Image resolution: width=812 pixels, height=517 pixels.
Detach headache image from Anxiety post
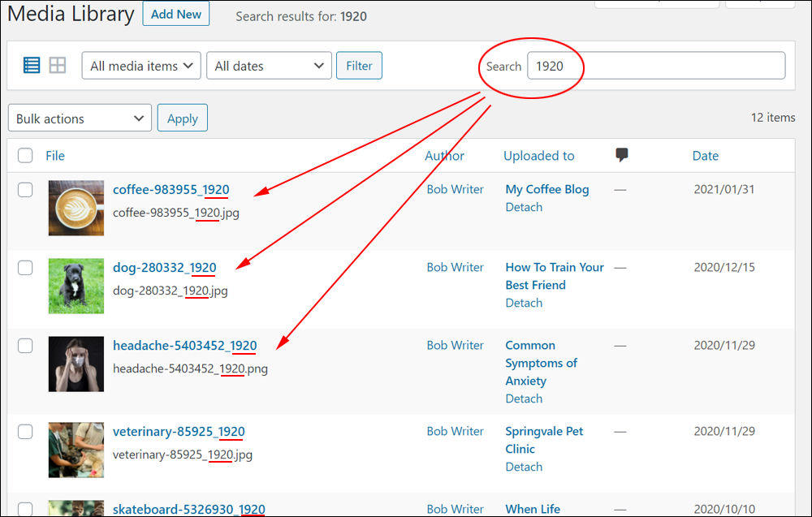click(x=524, y=399)
